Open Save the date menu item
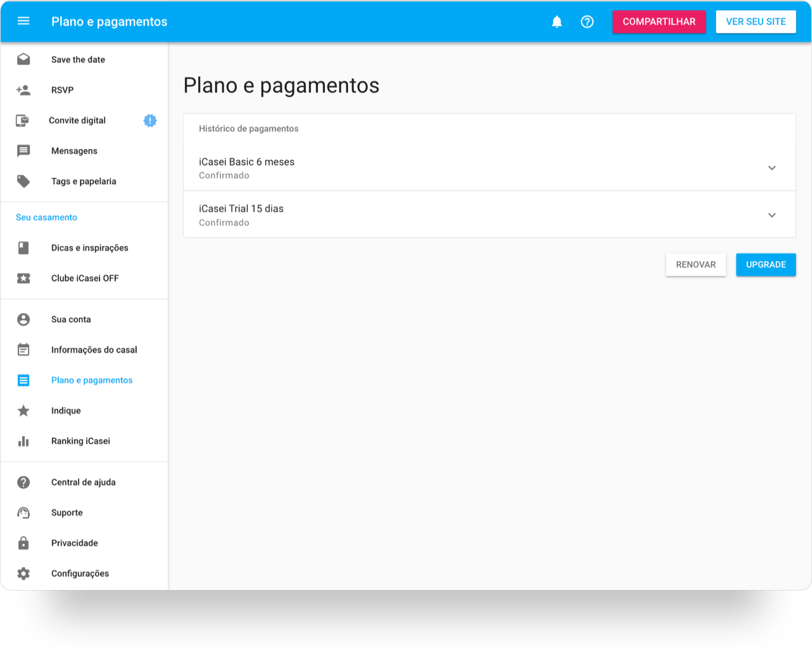The image size is (812, 654). click(84, 60)
